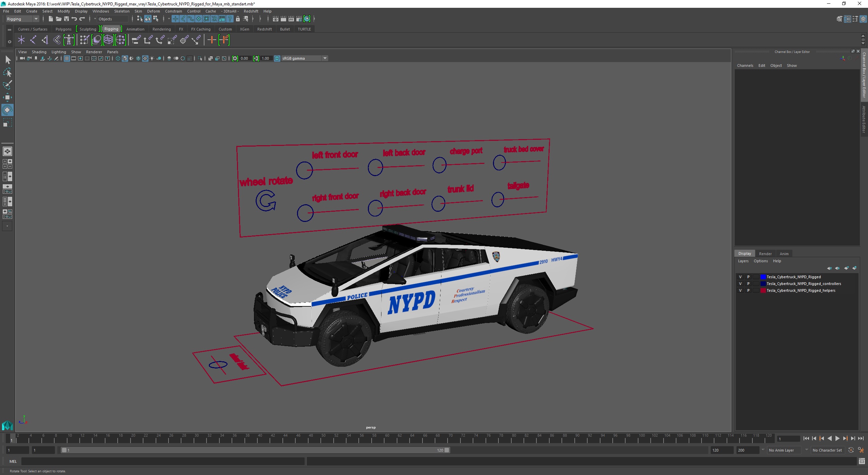Click the Create Joints shelf icon
Image resolution: width=868 pixels, height=475 pixels.
tap(33, 40)
